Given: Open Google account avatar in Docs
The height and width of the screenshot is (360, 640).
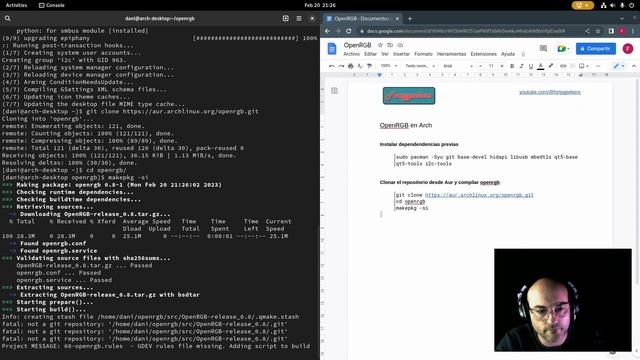Looking at the screenshot, I should 628,49.
